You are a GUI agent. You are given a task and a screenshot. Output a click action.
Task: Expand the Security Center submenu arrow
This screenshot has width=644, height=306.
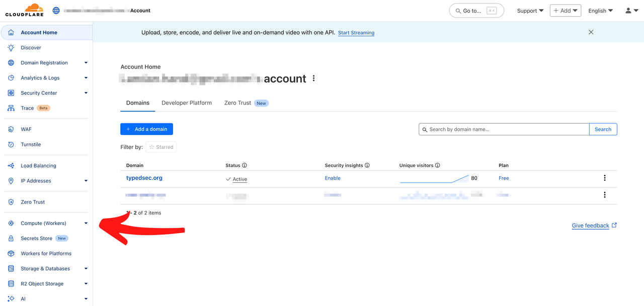tap(86, 93)
